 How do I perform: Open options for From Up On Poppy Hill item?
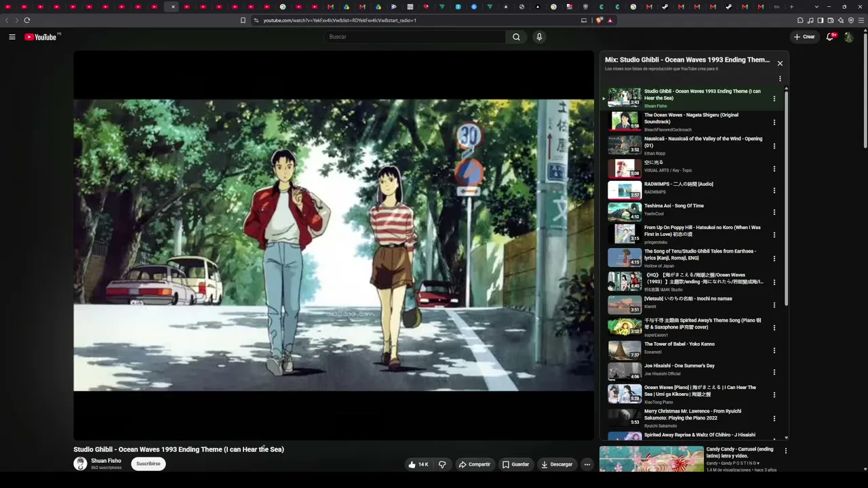[774, 235]
